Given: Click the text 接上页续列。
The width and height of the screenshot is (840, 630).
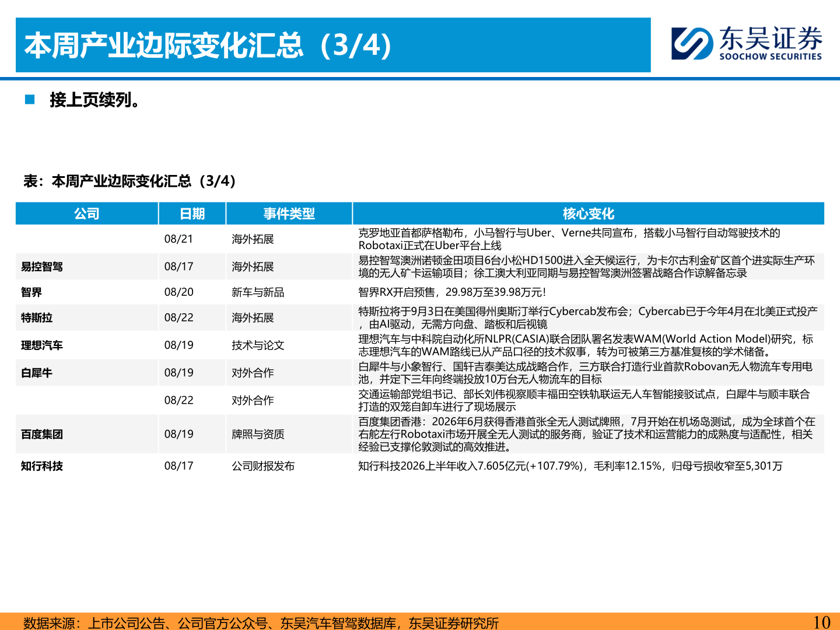Looking at the screenshot, I should coord(96,100).
